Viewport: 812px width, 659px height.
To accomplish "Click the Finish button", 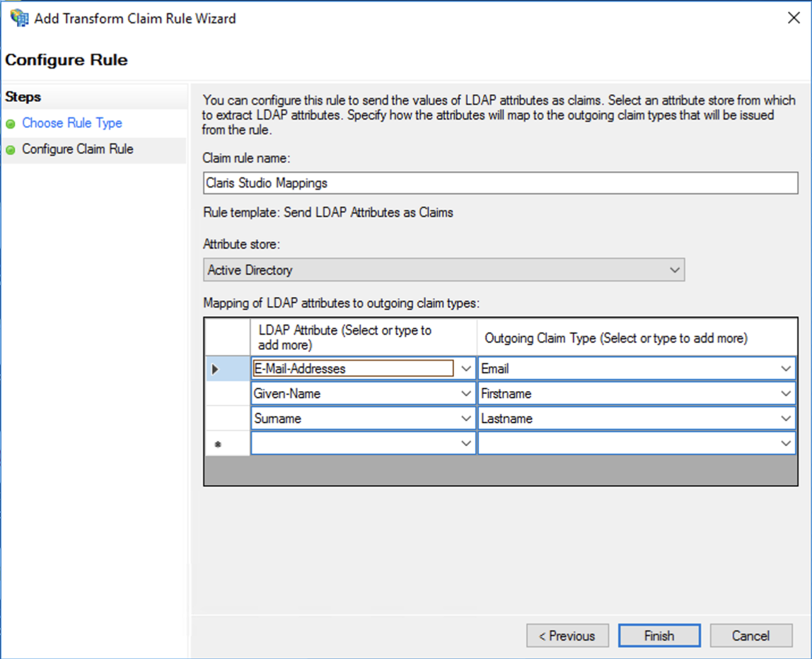I will click(659, 635).
